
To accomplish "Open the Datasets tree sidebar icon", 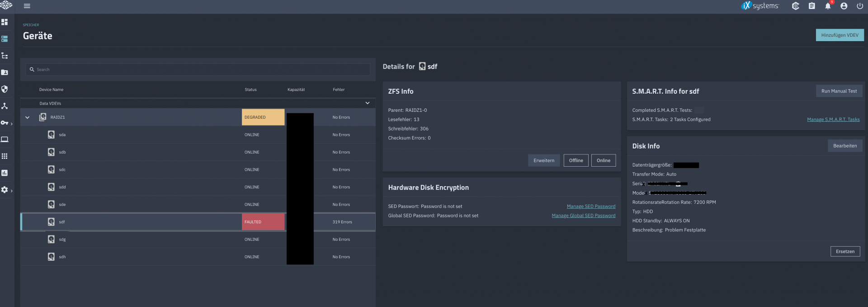I will click(x=5, y=56).
